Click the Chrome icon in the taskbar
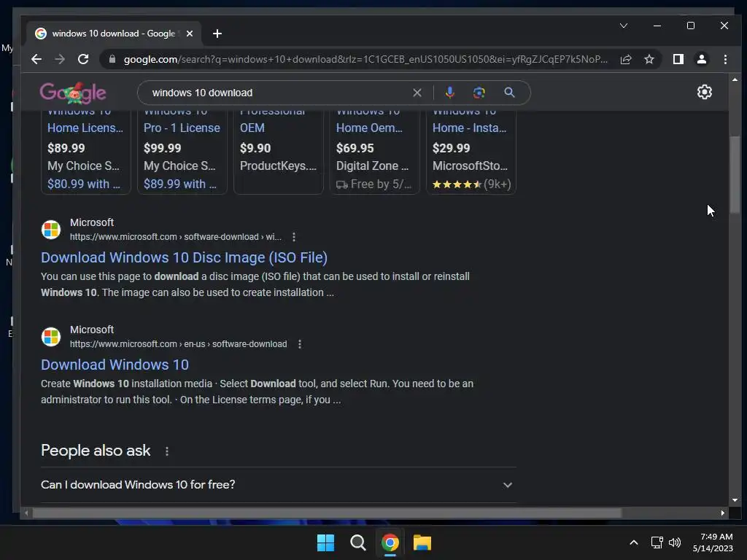747x560 pixels. pyautogui.click(x=390, y=542)
